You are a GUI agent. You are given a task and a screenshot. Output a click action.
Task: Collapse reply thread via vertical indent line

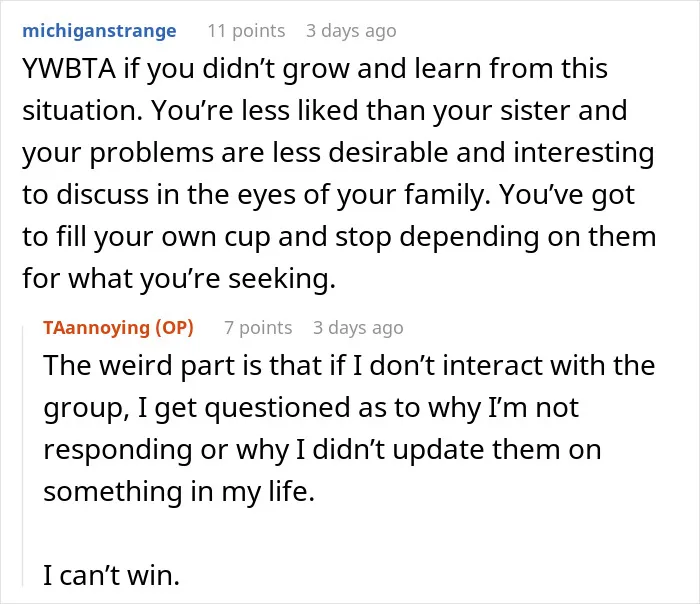[x=23, y=455]
